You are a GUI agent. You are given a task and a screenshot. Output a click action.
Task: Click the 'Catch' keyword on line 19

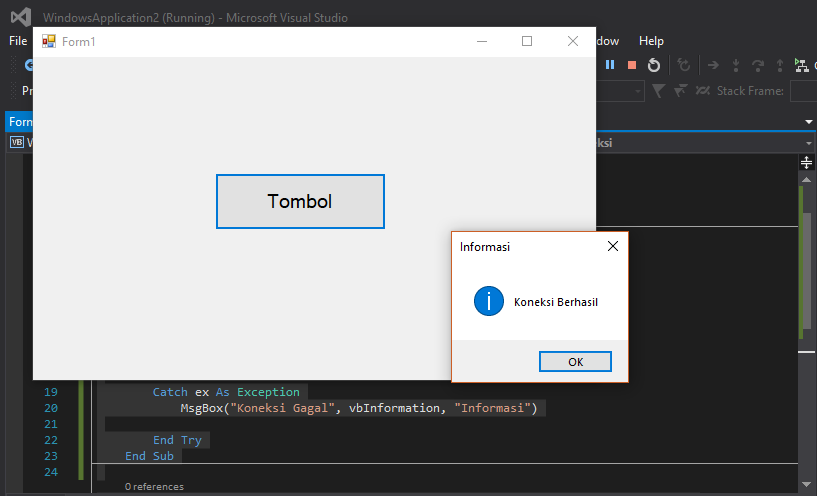[170, 392]
